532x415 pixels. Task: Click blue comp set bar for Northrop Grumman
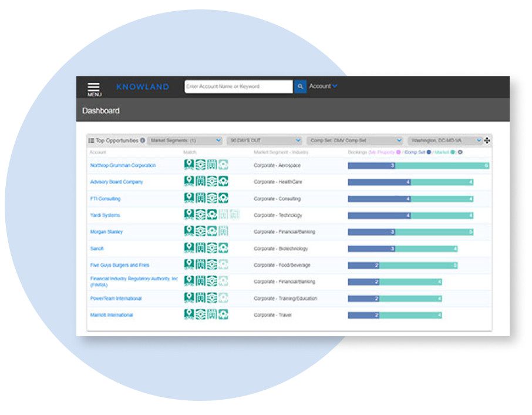point(372,165)
